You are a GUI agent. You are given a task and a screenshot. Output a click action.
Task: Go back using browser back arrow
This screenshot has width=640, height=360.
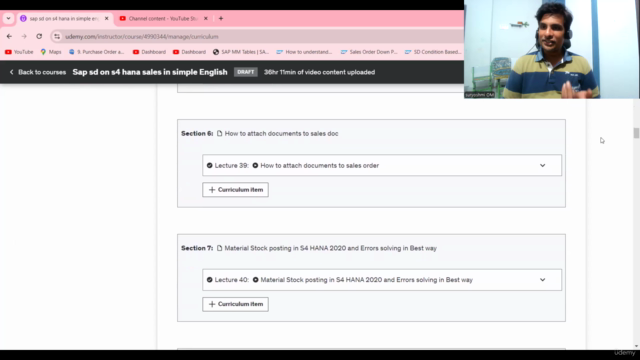(9, 36)
